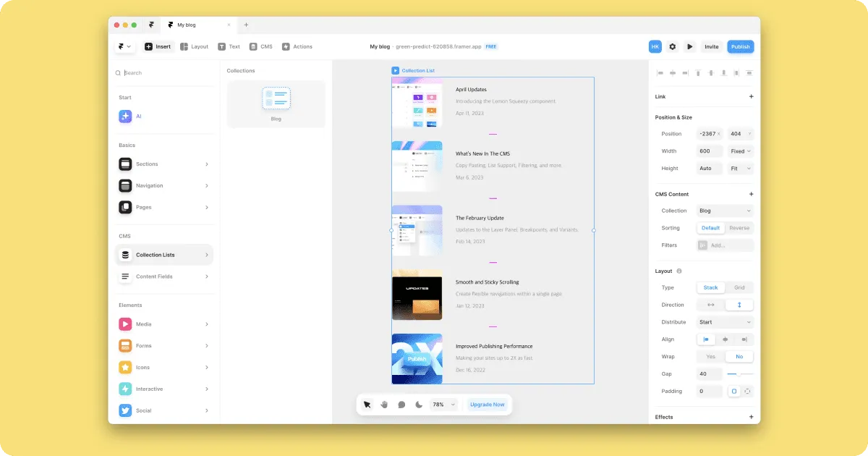Click align top edges icon

coord(699,73)
